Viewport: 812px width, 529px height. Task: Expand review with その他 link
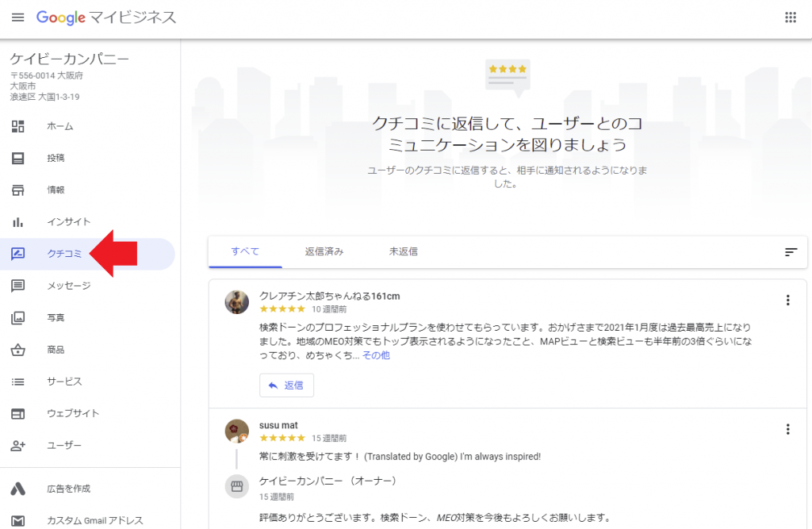click(x=376, y=355)
